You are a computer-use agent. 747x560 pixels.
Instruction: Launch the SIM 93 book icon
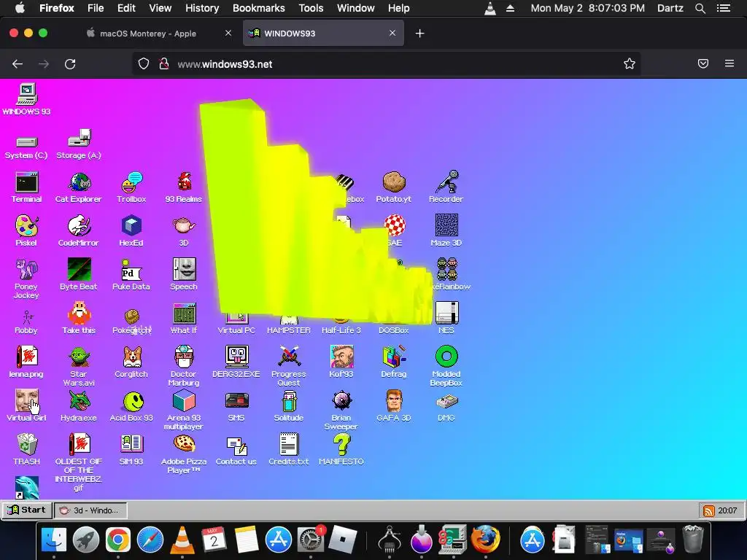click(131, 443)
